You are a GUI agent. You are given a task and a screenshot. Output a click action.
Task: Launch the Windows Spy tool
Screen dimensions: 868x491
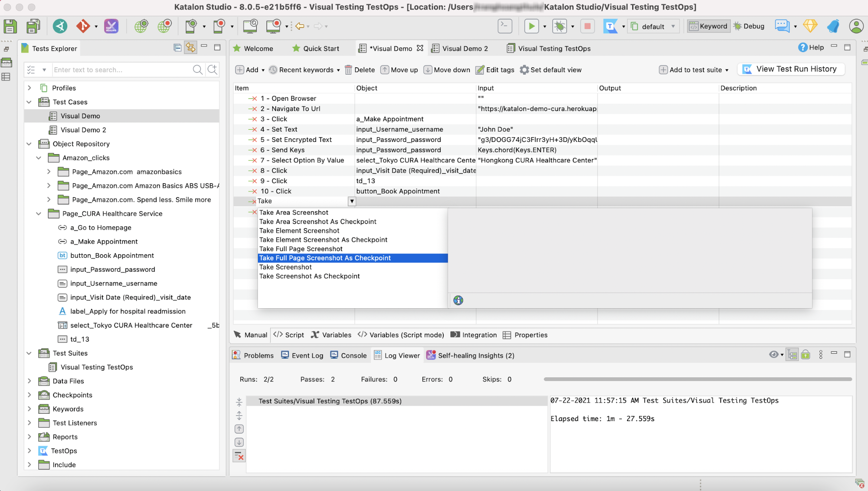coord(250,26)
